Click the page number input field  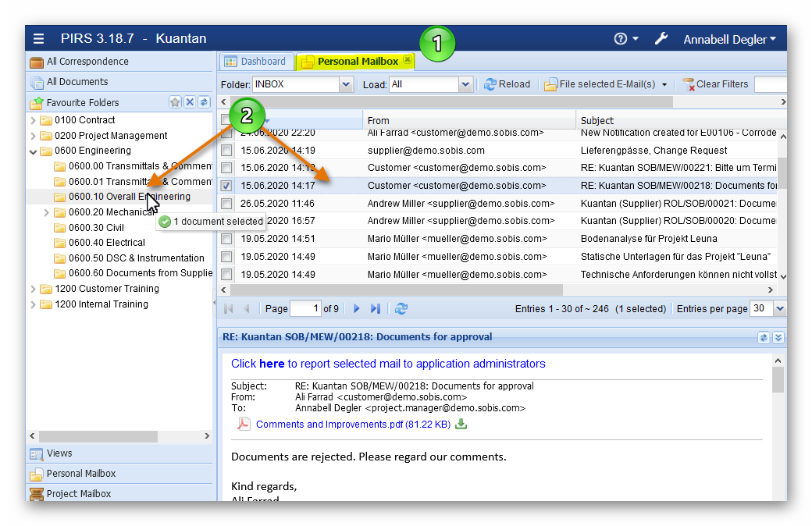(x=305, y=308)
